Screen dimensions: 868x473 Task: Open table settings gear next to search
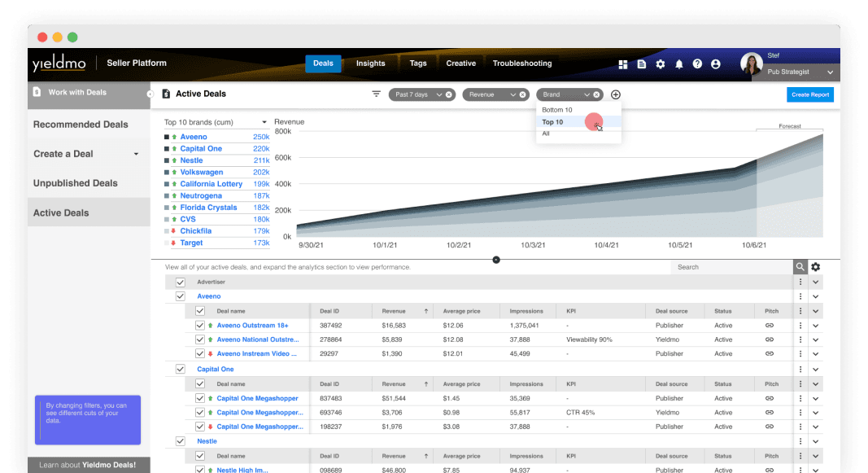[x=816, y=267]
